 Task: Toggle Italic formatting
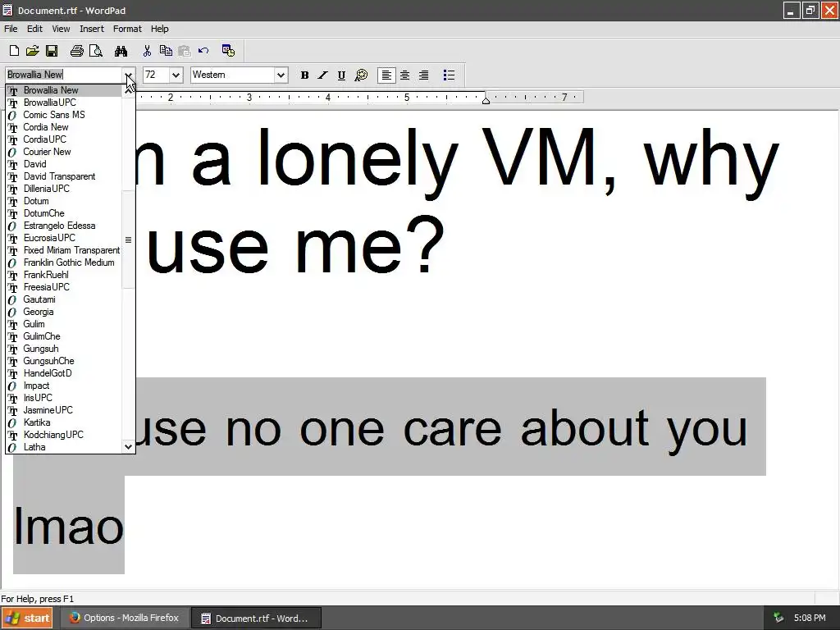click(322, 75)
